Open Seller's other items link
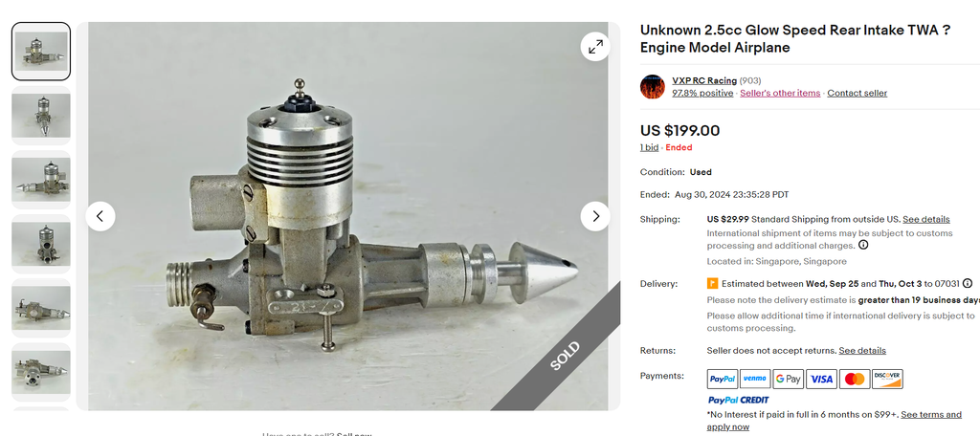The image size is (980, 436). click(x=780, y=93)
